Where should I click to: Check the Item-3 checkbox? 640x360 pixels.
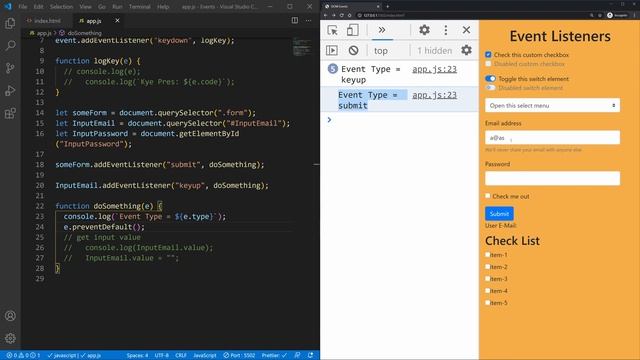point(487,278)
